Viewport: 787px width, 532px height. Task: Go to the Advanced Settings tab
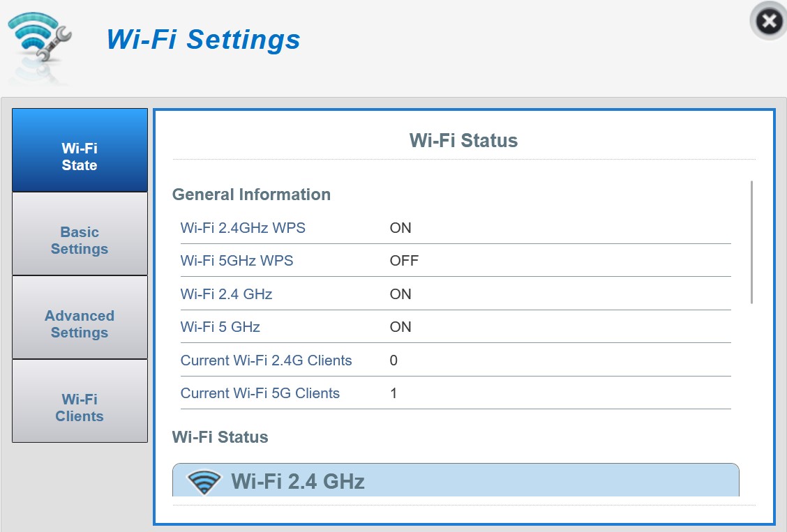click(80, 324)
